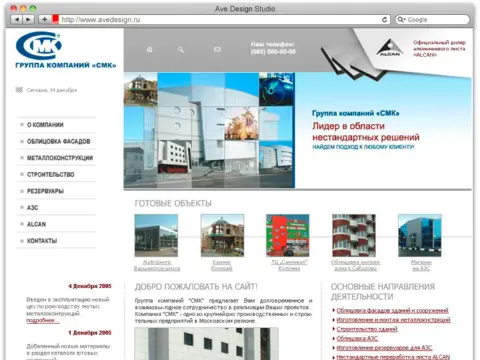Screen dimensions: 480x360
Task: Click the white building photo below the welcome text
Action: 207,344
